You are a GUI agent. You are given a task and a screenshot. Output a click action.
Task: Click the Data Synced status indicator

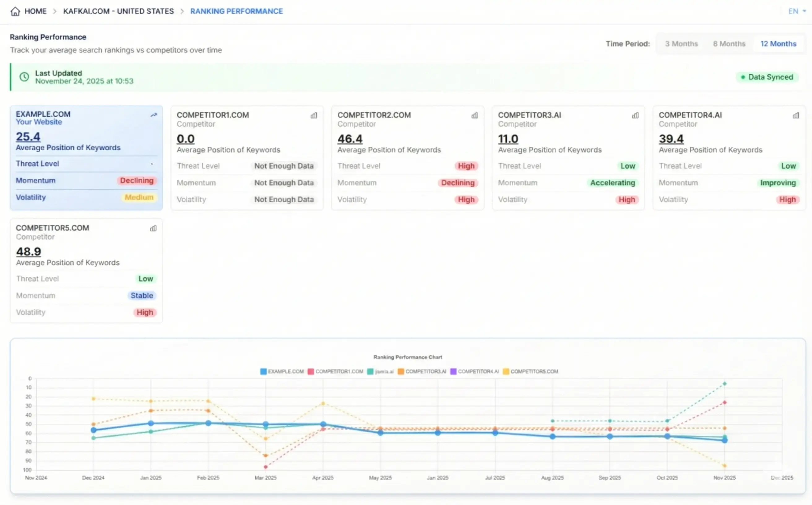click(x=767, y=77)
